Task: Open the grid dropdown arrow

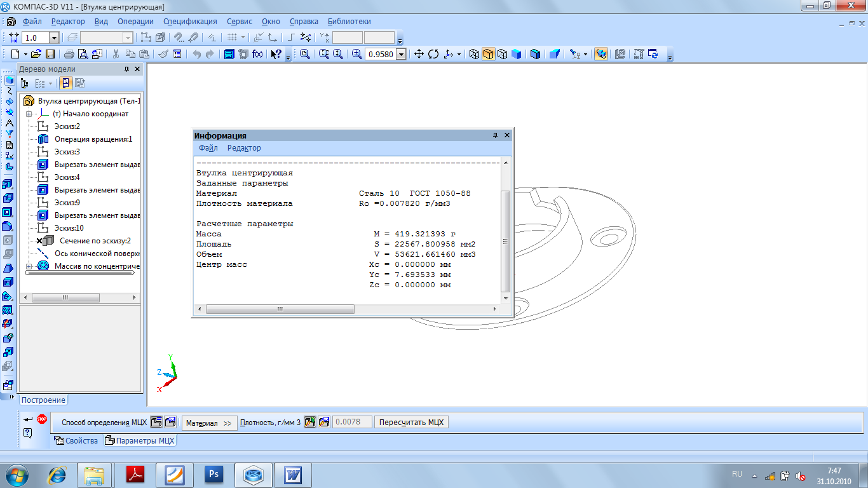Action: tap(243, 38)
